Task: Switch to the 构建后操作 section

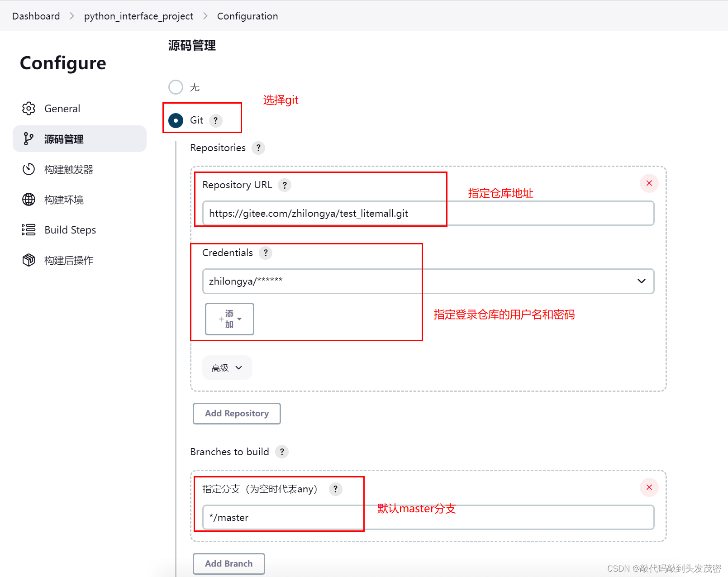Action: coord(80,260)
